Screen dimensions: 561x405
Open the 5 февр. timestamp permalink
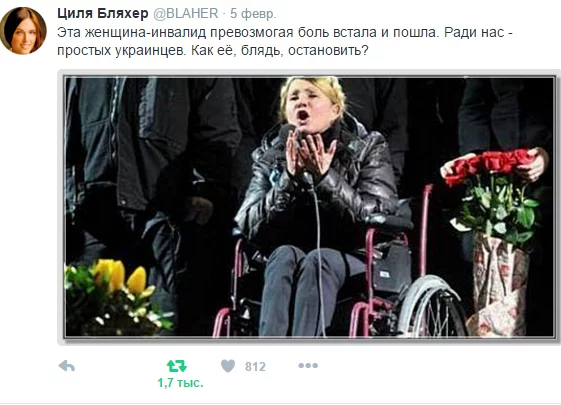(253, 14)
